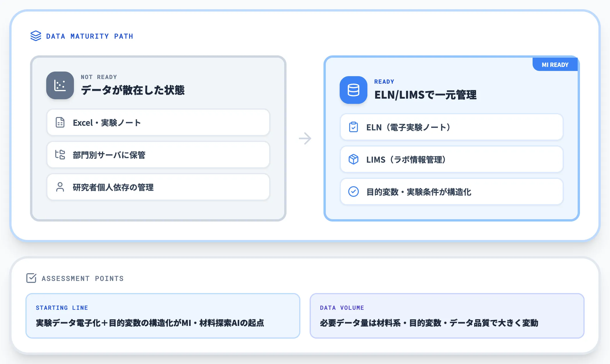Viewport: 610px width, 364px height.
Task: Click the DATA VOLUME label
Action: click(342, 308)
